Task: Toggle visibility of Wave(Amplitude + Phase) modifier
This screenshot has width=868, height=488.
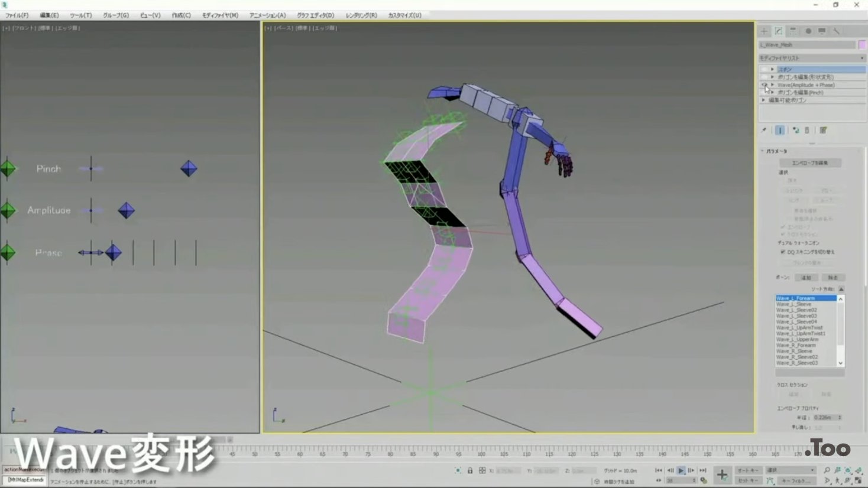Action: coord(765,85)
